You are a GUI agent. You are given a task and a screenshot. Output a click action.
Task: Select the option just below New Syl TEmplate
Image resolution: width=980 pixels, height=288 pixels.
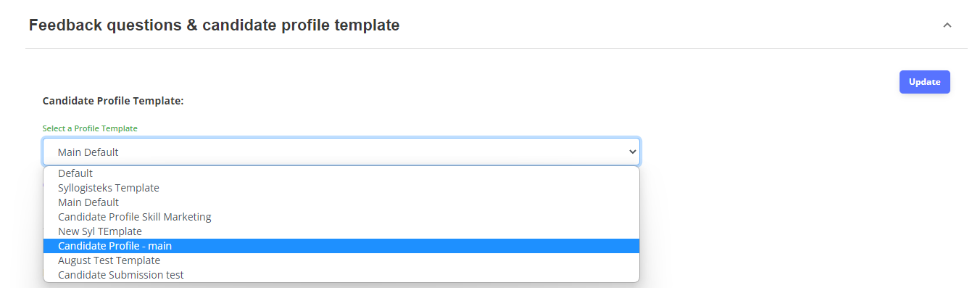[341, 246]
